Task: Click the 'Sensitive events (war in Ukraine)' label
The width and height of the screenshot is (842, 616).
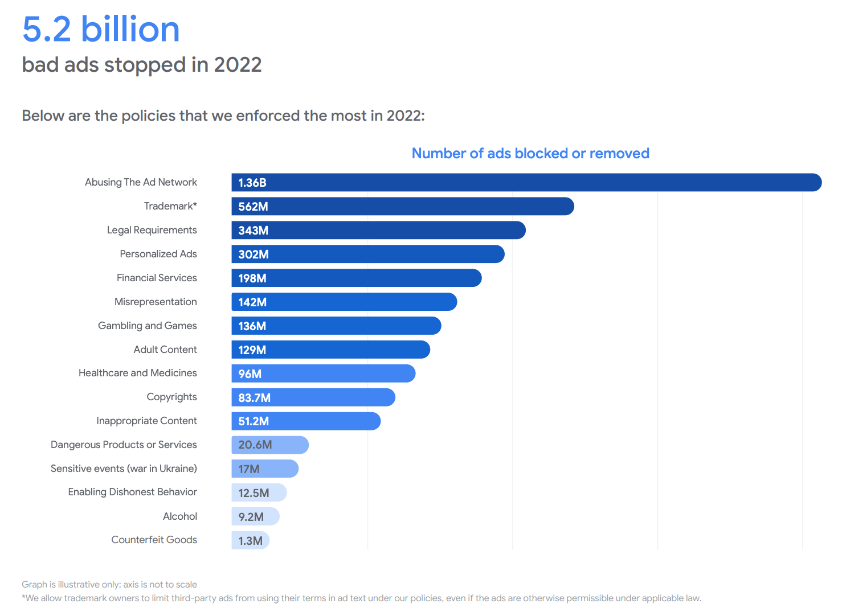Action: (124, 469)
